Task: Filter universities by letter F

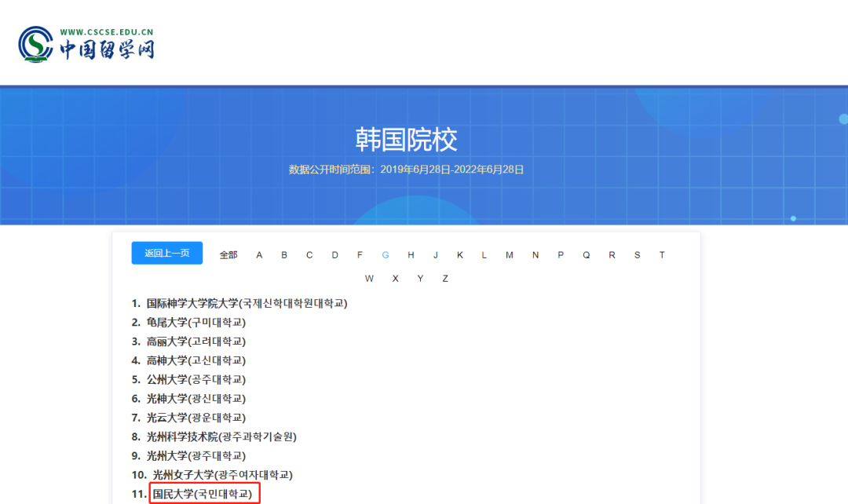Action: coord(360,254)
